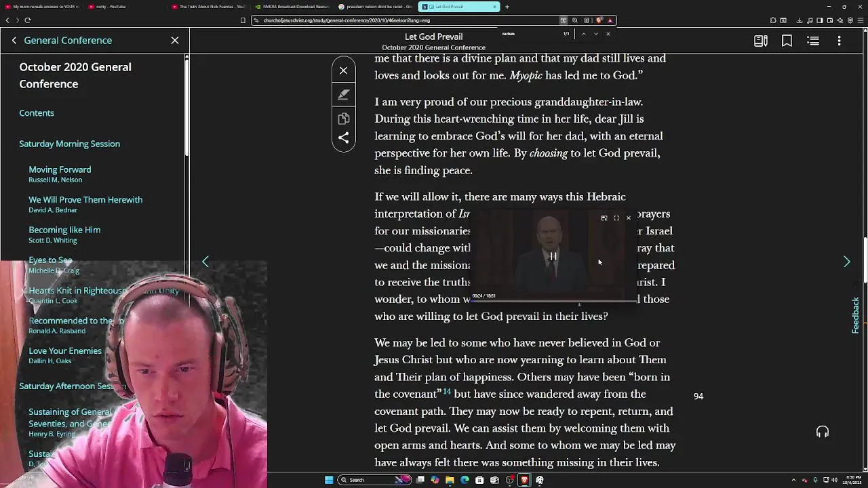The width and height of the screenshot is (868, 488).
Task: Switch to the 'nutty - YouTube' browser tab
Action: point(111,7)
